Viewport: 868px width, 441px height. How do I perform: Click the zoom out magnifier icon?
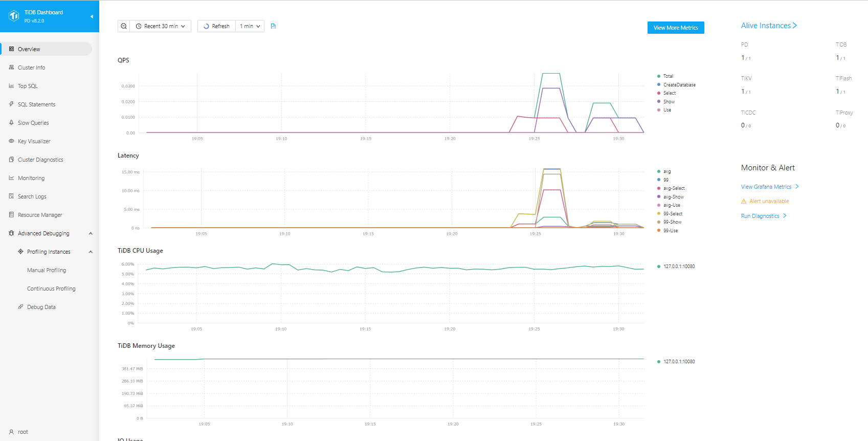pos(124,26)
